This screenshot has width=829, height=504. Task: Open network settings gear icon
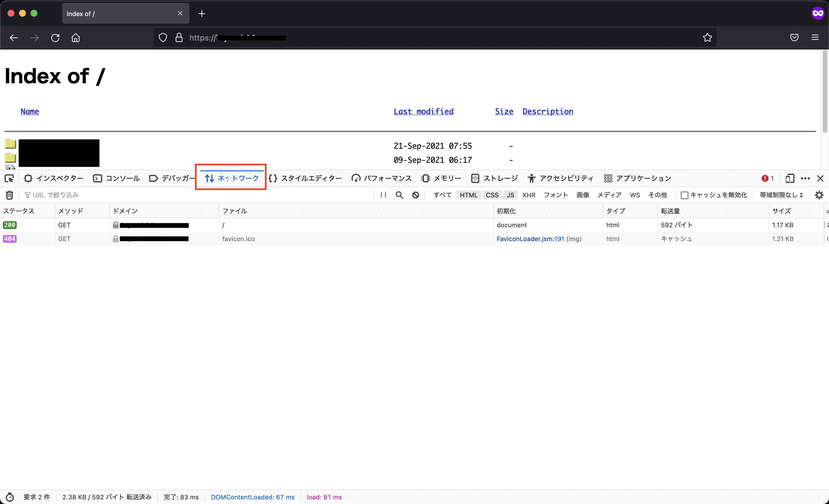coord(819,195)
